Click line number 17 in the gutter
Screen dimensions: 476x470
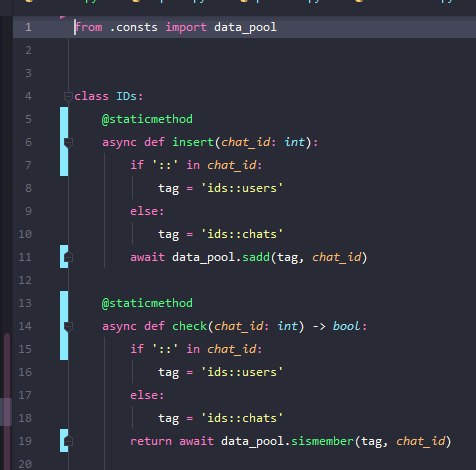click(x=25, y=395)
